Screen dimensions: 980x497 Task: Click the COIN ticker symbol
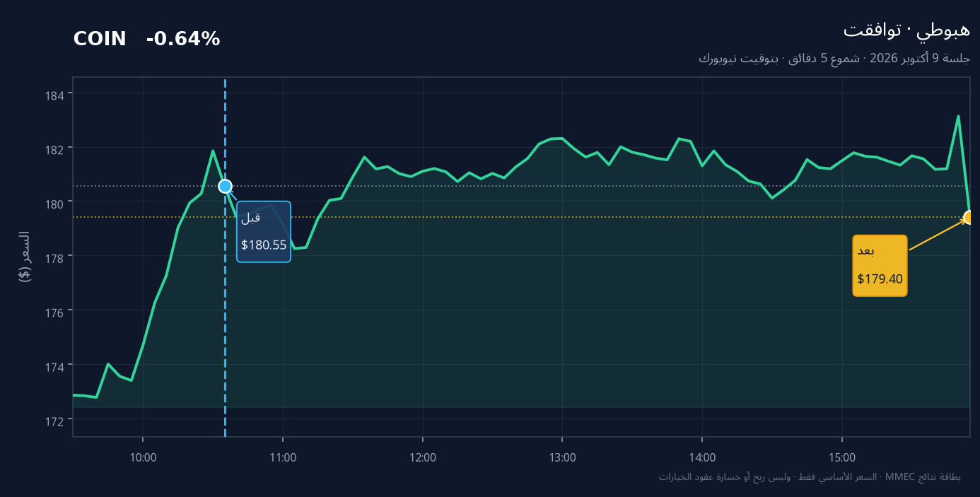click(100, 40)
